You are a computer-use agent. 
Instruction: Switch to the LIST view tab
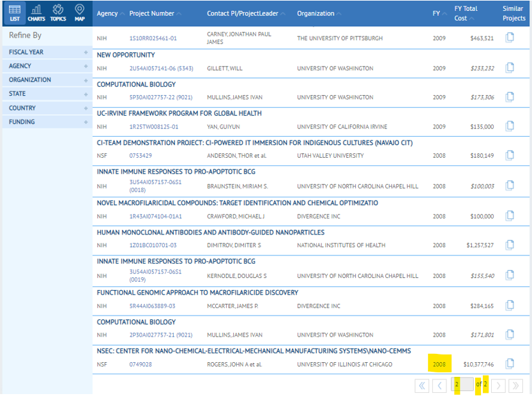tap(15, 13)
